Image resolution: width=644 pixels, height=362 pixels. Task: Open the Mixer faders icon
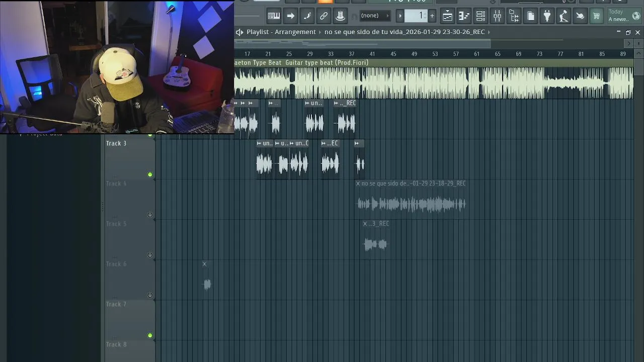point(497,16)
